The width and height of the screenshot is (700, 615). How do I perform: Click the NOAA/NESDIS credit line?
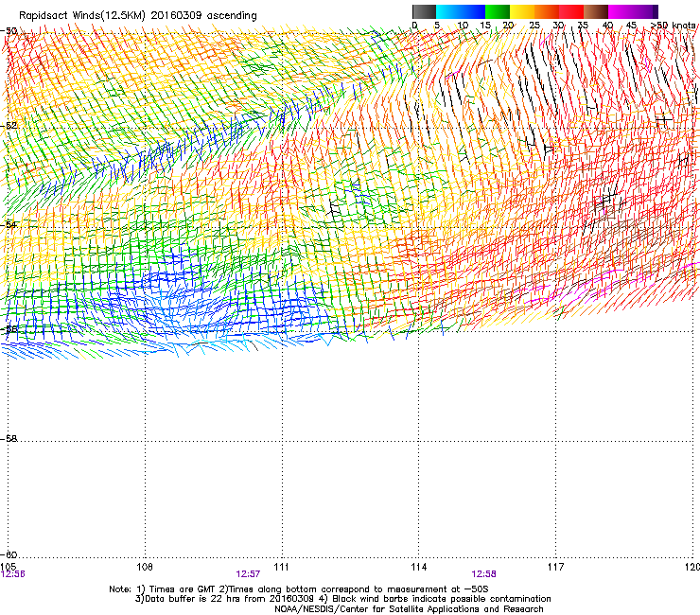(409, 608)
